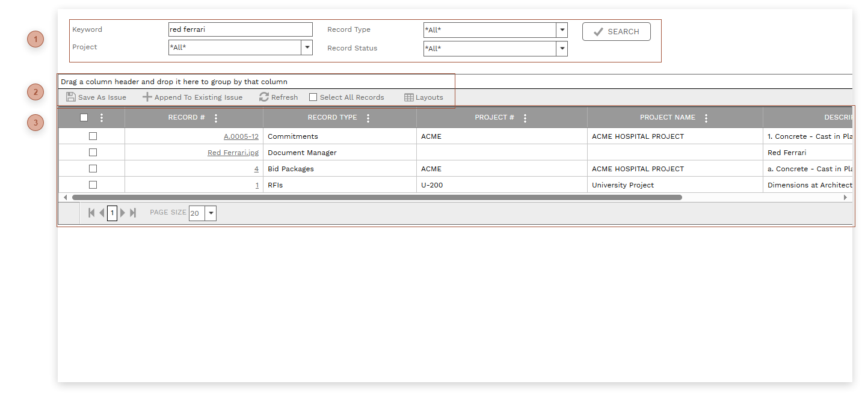
Task: Check the row for record A.0005-12
Action: point(93,136)
